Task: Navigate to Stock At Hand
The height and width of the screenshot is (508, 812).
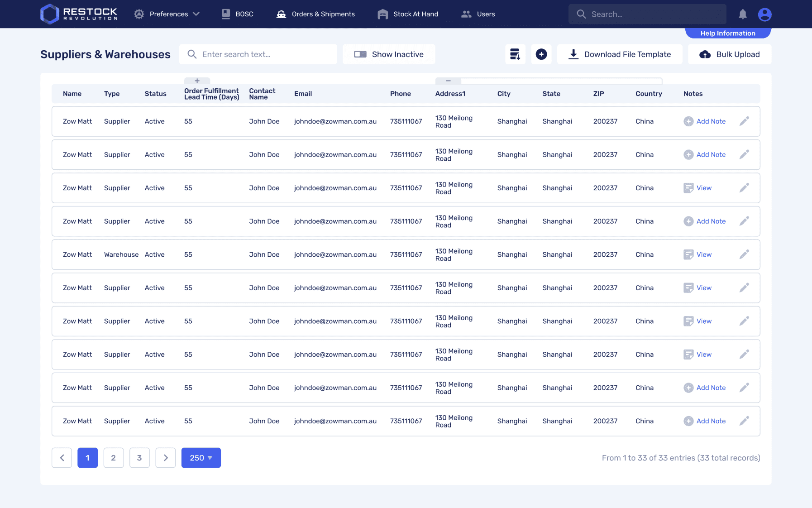Action: click(x=408, y=14)
